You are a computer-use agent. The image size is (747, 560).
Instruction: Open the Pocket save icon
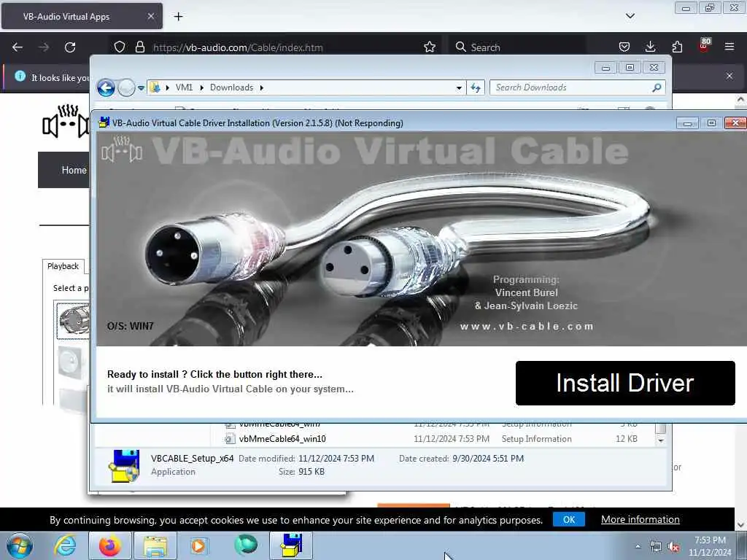point(624,47)
